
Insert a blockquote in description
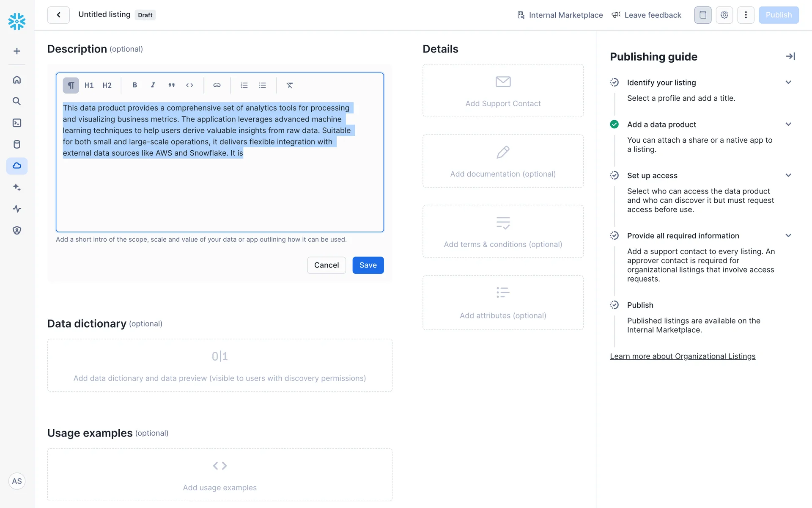[171, 85]
